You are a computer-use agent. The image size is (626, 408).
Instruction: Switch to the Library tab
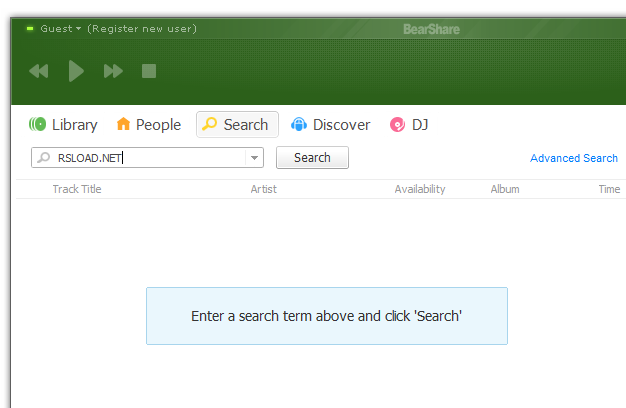pos(63,125)
